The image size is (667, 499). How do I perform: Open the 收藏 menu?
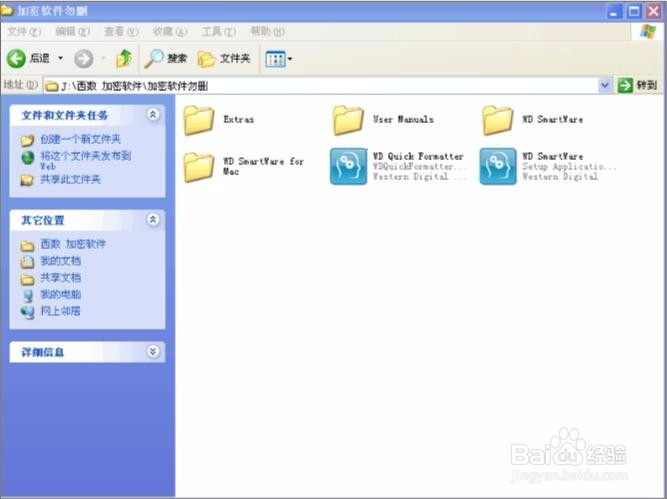tap(170, 31)
